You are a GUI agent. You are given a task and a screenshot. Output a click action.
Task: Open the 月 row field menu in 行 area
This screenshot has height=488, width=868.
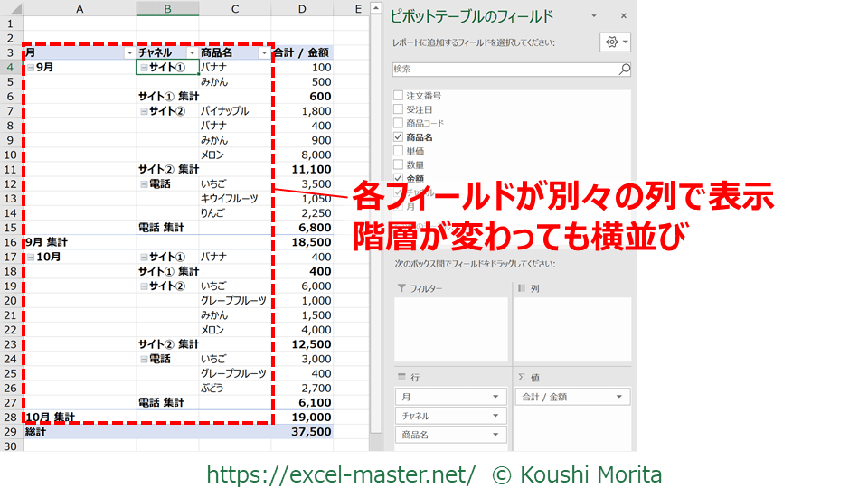pyautogui.click(x=495, y=397)
